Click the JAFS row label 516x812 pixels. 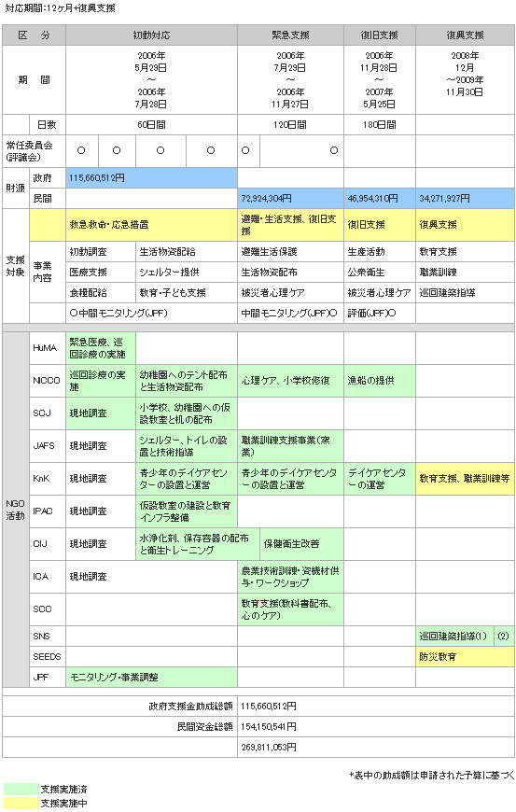tap(47, 446)
